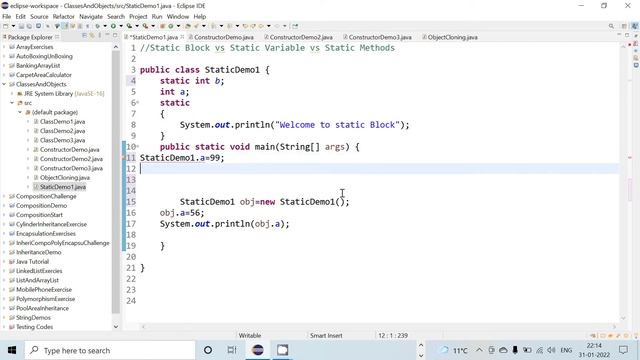640x360 pixels.
Task: Expand the ArrayExercises project
Action: coord(4,47)
